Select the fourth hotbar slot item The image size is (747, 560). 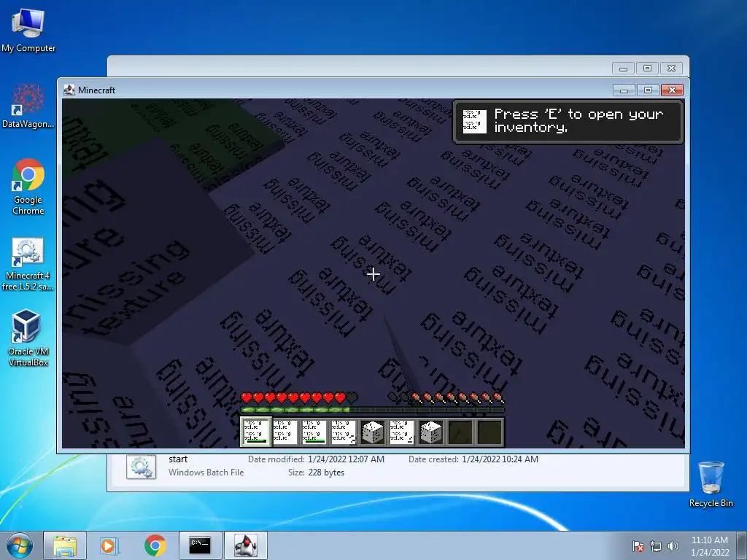[x=344, y=432]
